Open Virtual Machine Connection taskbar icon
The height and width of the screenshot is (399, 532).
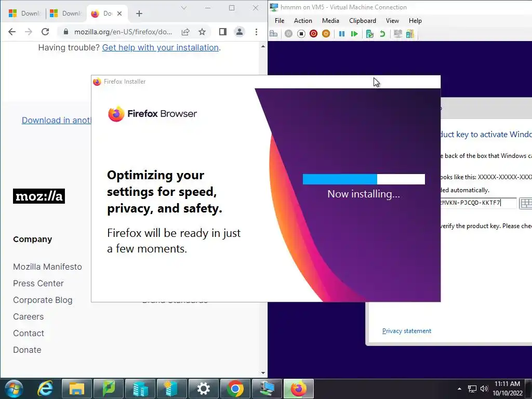pos(267,389)
